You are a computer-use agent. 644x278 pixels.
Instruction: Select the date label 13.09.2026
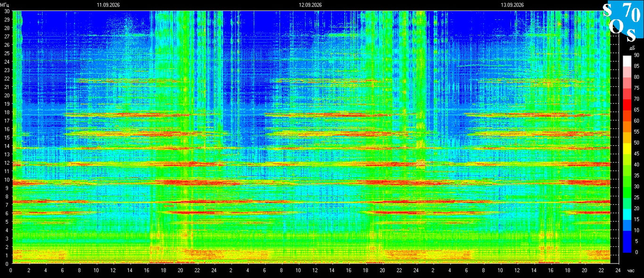(x=512, y=5)
